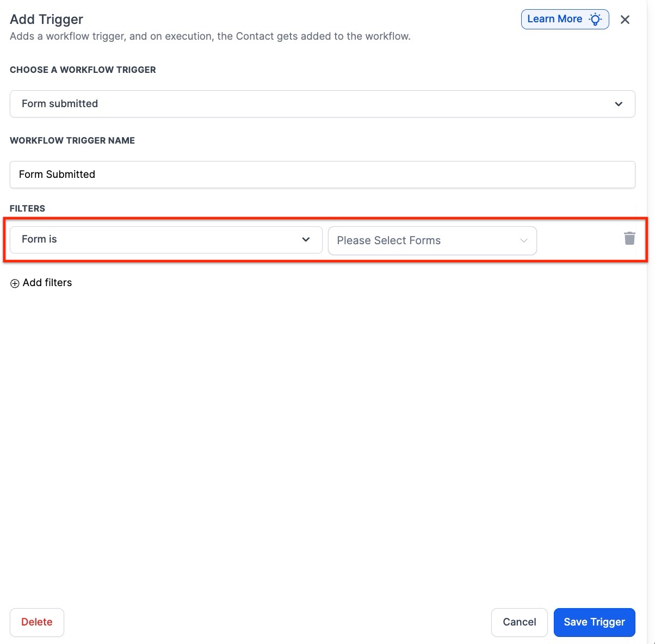Screen dimensions: 655x644
Task: Click the chevron arrow of Form submitted dropdown
Action: pos(619,104)
